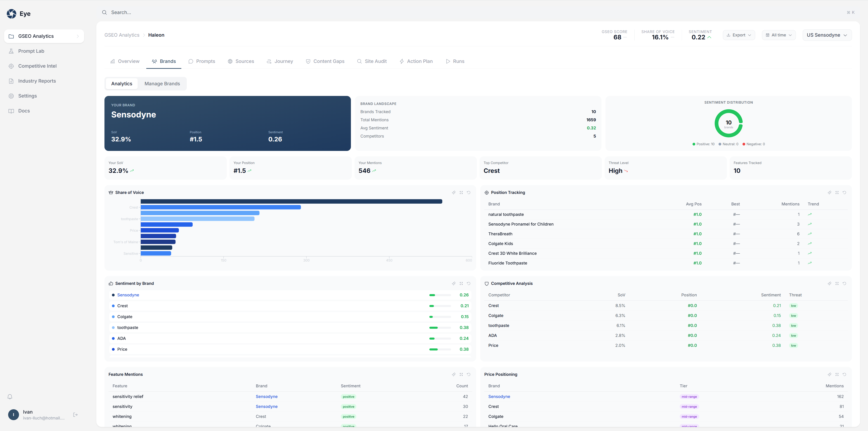The height and width of the screenshot is (431, 868).
Task: Click the logout icon next to Ivan
Action: point(76,415)
